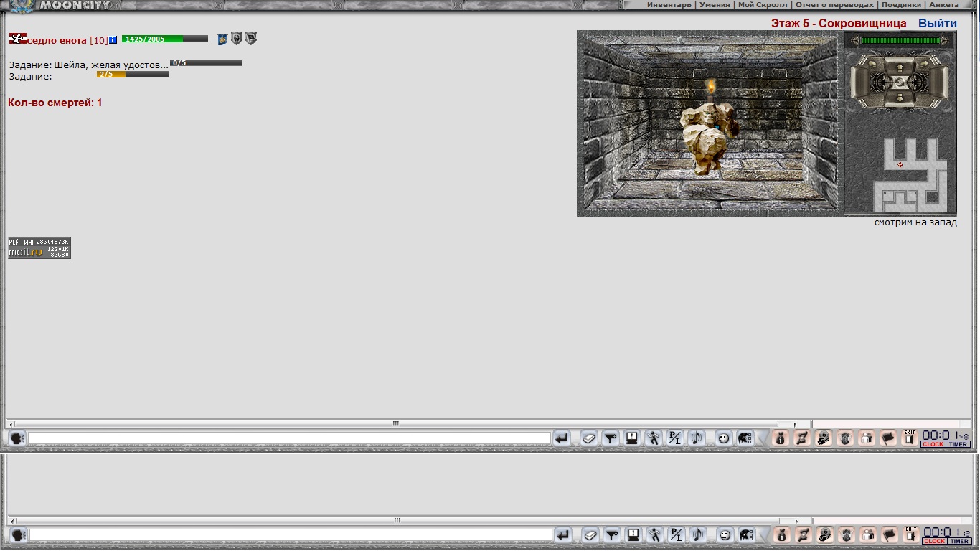Screen dimensions: 980x551
Task: Click the refresh center button of the navigation pad
Action: (x=900, y=83)
